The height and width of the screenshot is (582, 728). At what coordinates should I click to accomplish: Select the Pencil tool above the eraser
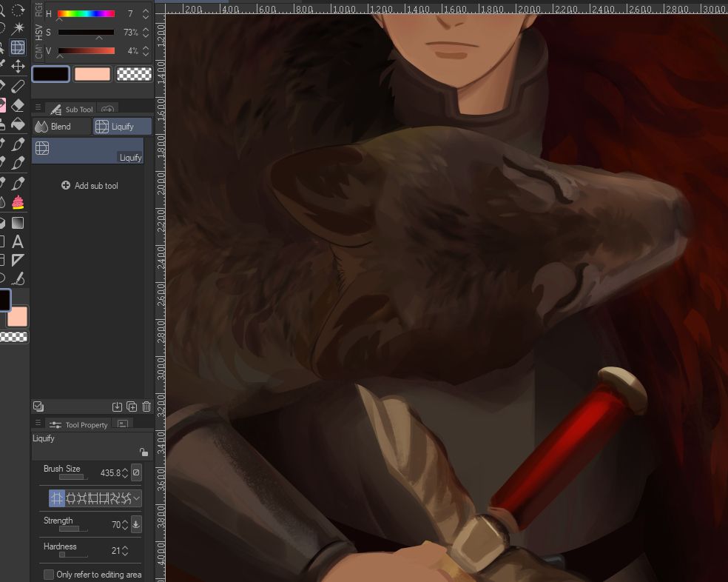tap(18, 86)
